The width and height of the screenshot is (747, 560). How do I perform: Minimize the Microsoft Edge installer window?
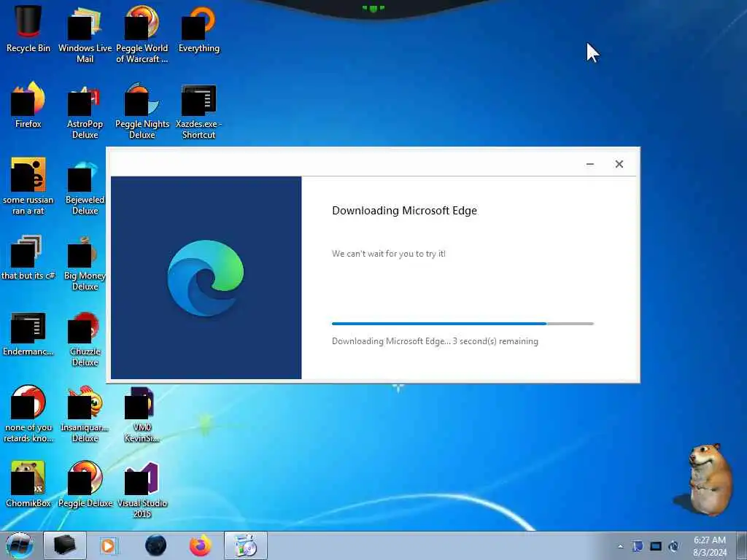pyautogui.click(x=589, y=164)
